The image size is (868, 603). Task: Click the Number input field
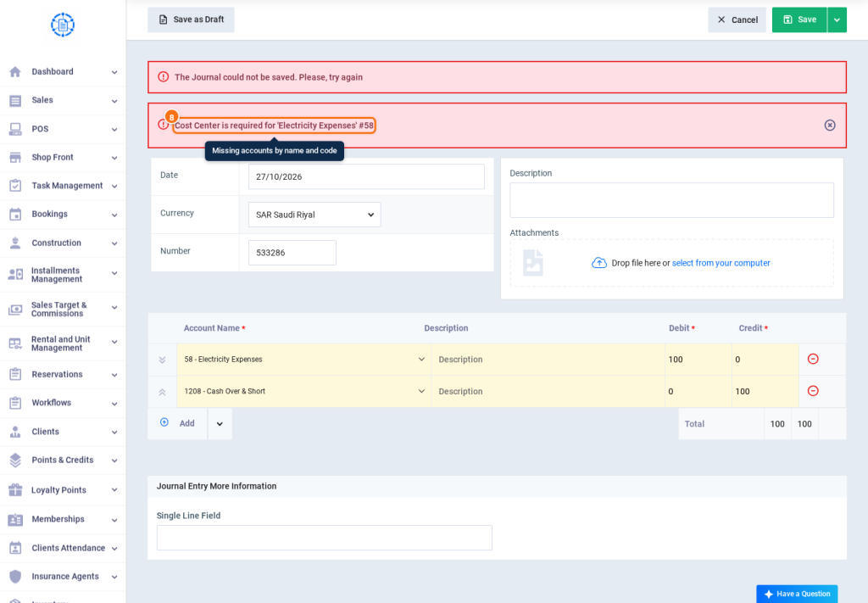pos(292,253)
